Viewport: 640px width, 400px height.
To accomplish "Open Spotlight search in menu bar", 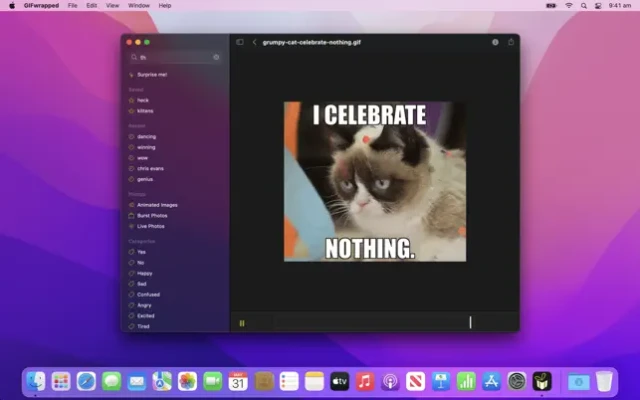I will [584, 6].
